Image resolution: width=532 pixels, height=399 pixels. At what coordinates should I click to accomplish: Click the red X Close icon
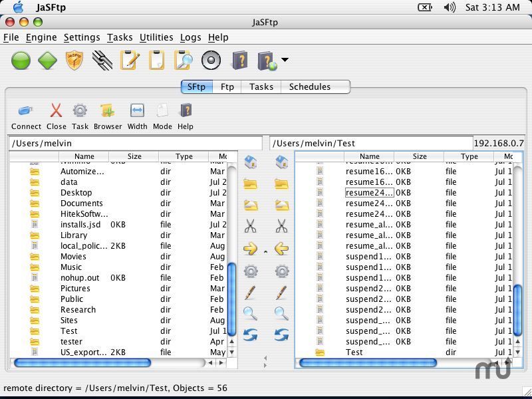56,111
